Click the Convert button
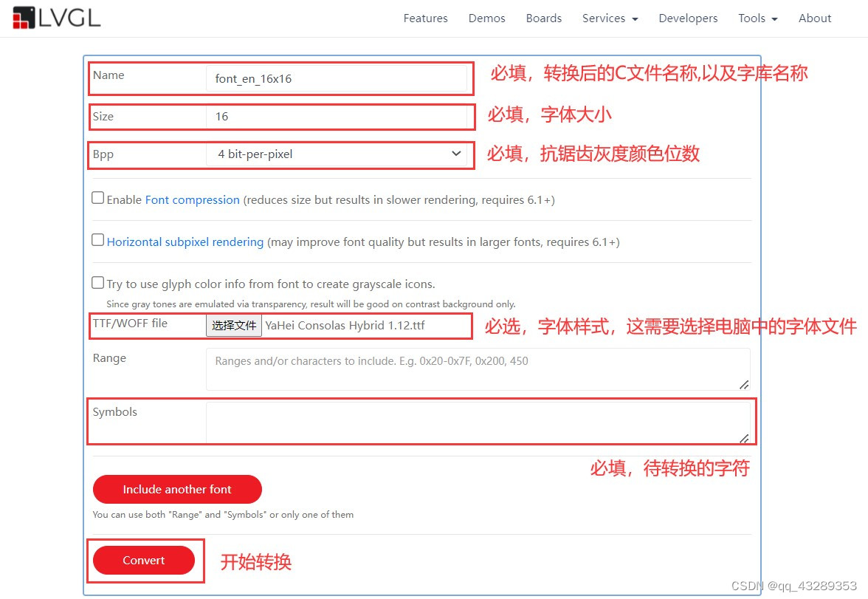Viewport: 868px width, 599px height. 144,560
